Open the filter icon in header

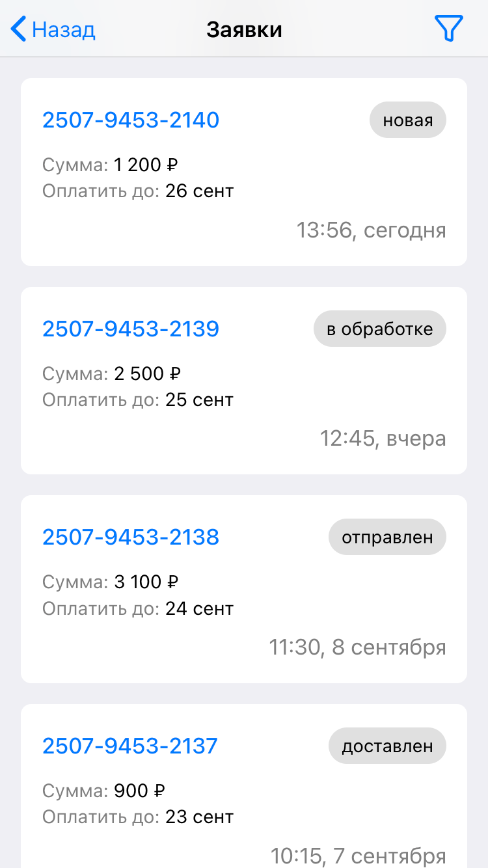448,29
